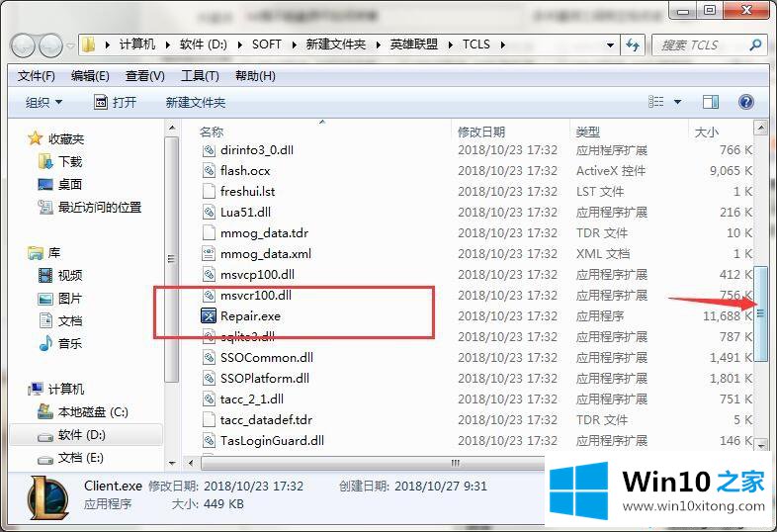Select 计算机 in the navigation pane
The image size is (777, 532).
pos(65,390)
